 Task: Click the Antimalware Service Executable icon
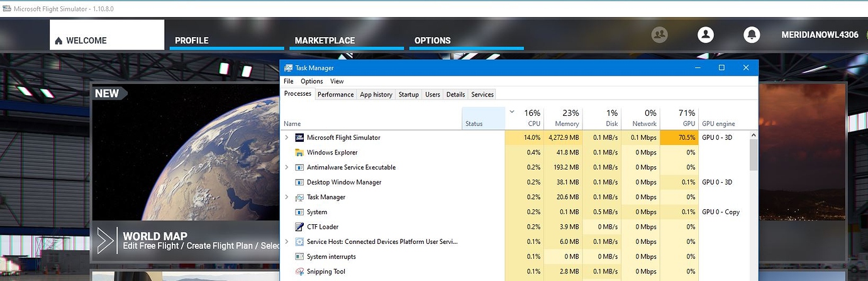coord(299,167)
